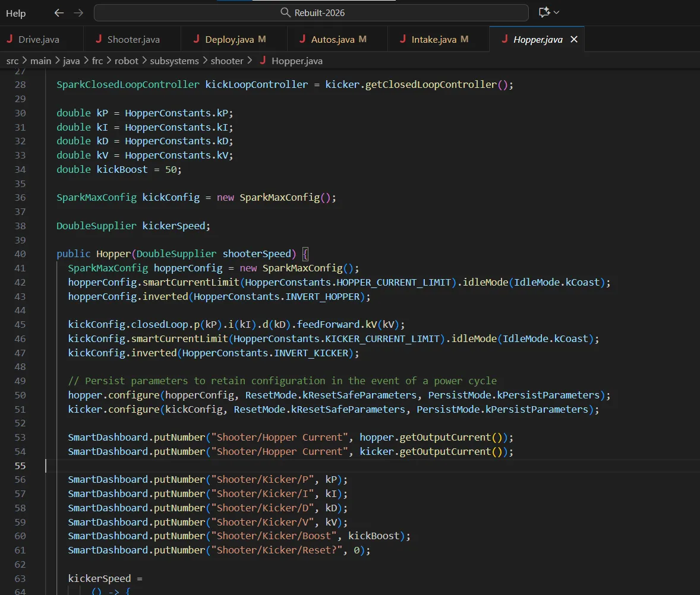Screen dimensions: 700x595
Task: Click the "Hopper" constructor name on line 40
Action: 113,254
